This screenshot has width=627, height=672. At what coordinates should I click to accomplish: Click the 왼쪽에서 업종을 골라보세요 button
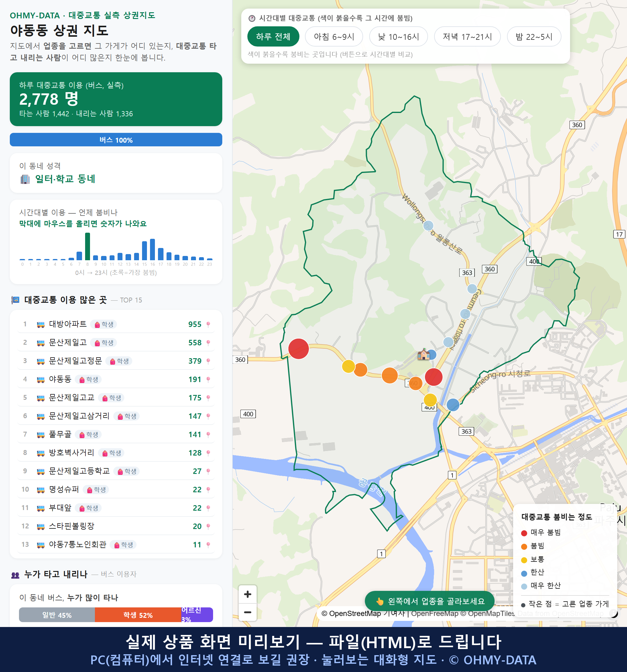click(x=430, y=601)
